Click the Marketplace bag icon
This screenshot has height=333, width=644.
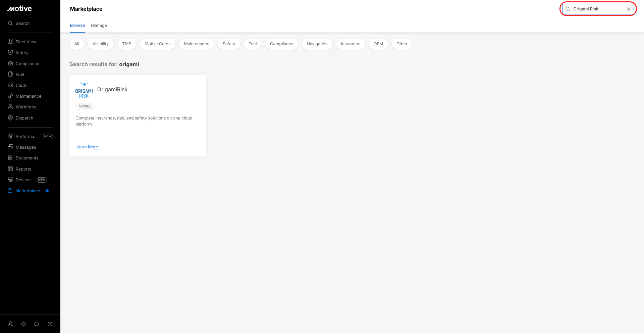point(10,191)
